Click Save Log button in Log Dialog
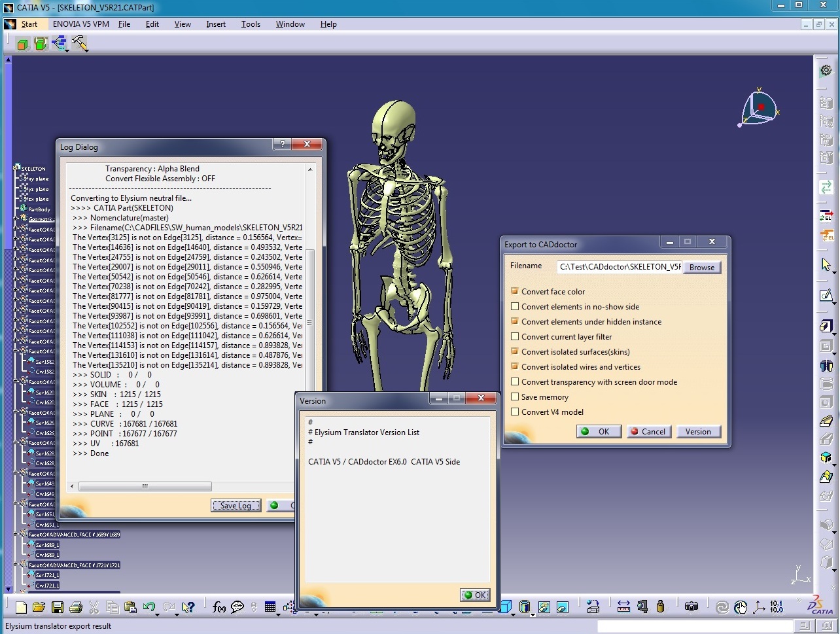840x634 pixels. point(236,505)
